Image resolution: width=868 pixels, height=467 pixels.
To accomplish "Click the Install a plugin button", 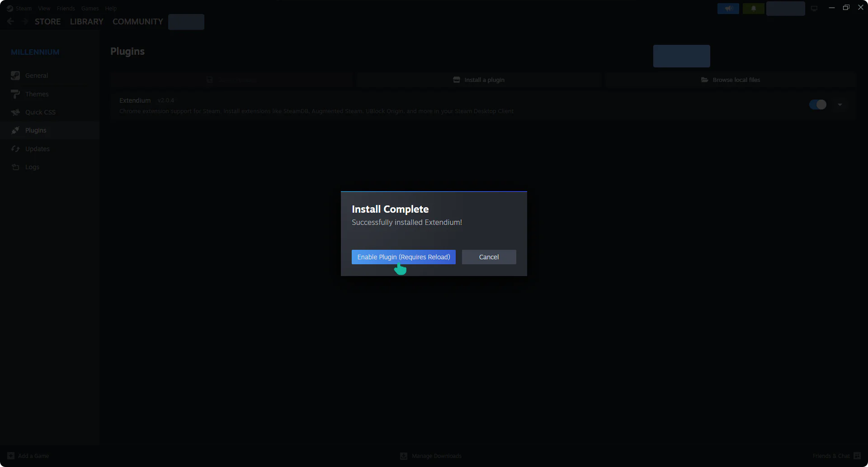I will click(479, 80).
